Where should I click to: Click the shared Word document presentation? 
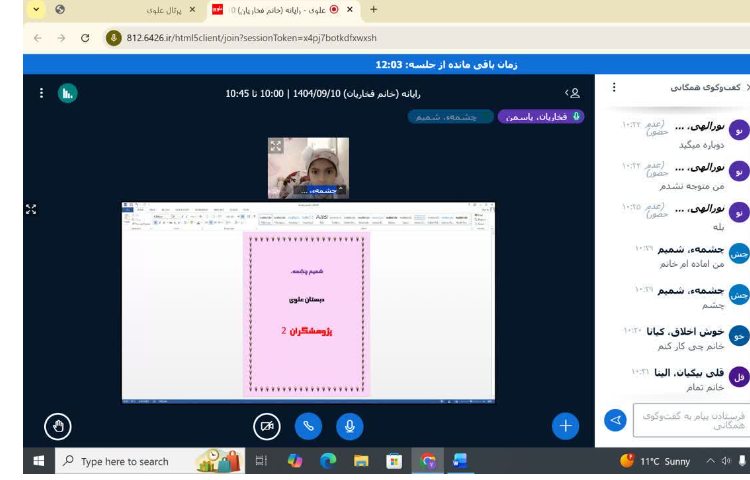tap(309, 303)
